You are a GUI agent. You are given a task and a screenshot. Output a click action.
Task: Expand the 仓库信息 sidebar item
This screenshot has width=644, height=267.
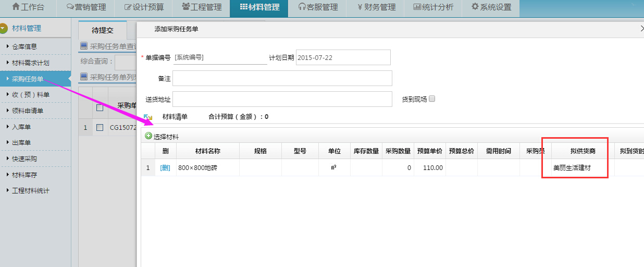click(x=8, y=46)
